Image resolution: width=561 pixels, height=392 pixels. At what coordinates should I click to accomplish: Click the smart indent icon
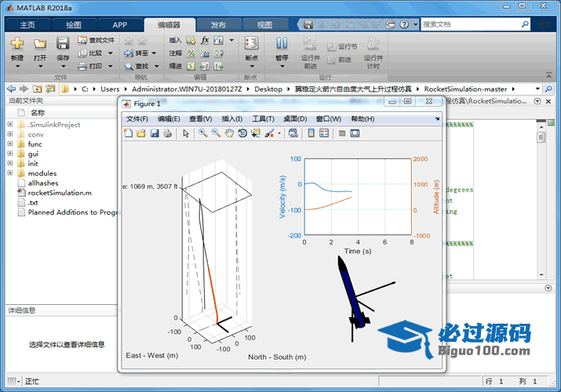point(191,66)
